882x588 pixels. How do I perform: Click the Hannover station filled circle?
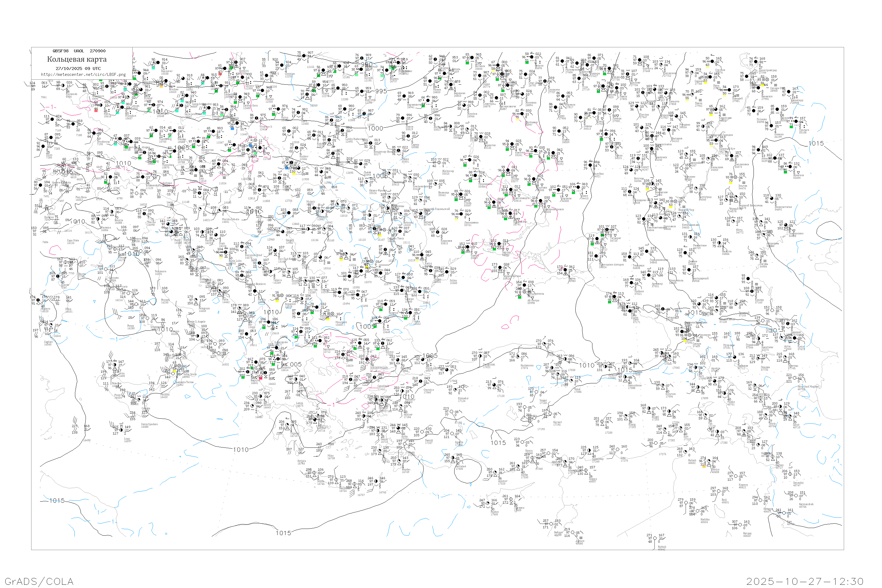click(158, 63)
